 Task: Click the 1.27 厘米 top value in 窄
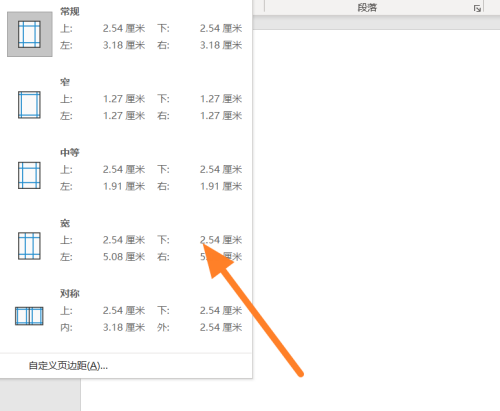(124, 99)
